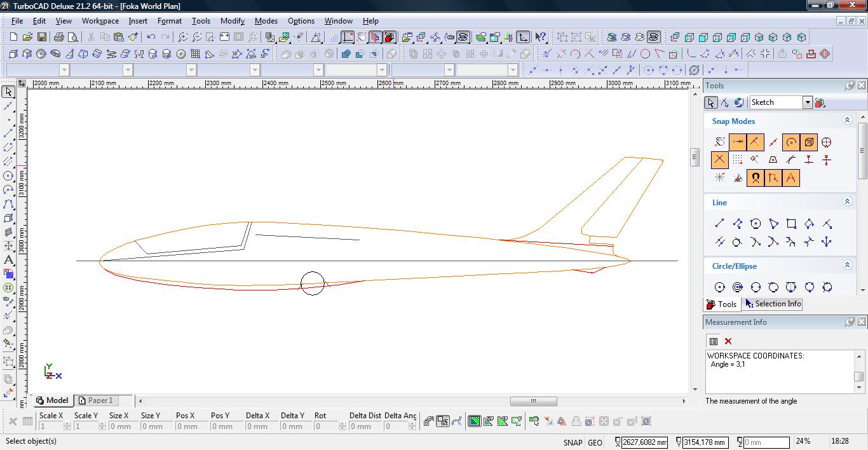Collapse the Snap Modes section
This screenshot has width=868, height=450.
[847, 120]
